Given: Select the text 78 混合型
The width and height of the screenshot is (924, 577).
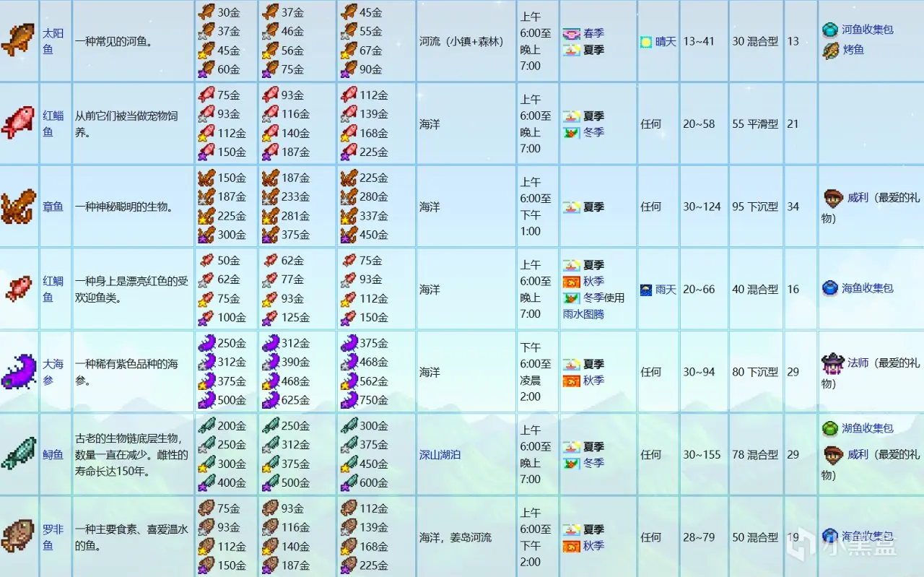Looking at the screenshot, I should pos(755,455).
